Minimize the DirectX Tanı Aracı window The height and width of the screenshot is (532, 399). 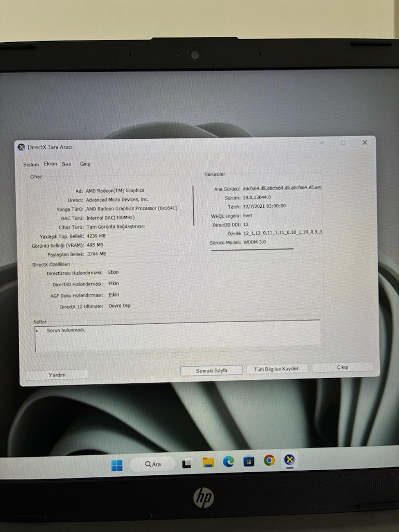pos(322,143)
